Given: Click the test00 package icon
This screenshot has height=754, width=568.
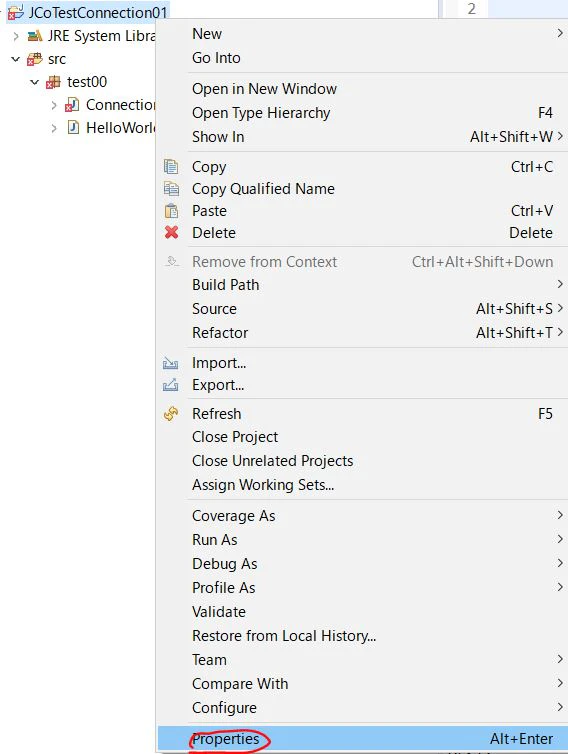Looking at the screenshot, I should [53, 82].
